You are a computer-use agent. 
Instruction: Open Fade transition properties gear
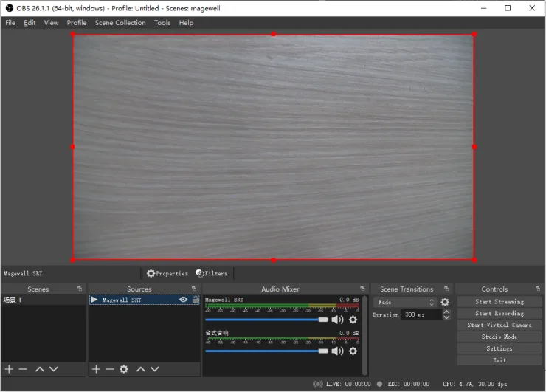(445, 302)
